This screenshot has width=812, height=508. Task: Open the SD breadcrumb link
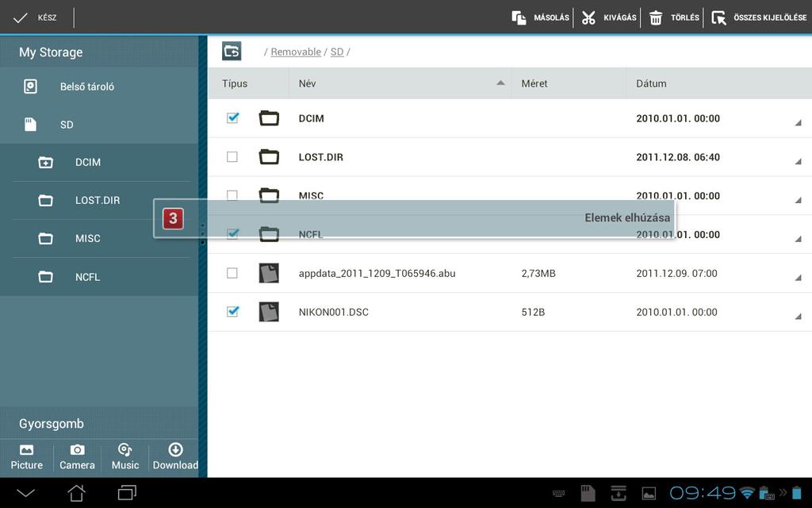tap(337, 52)
